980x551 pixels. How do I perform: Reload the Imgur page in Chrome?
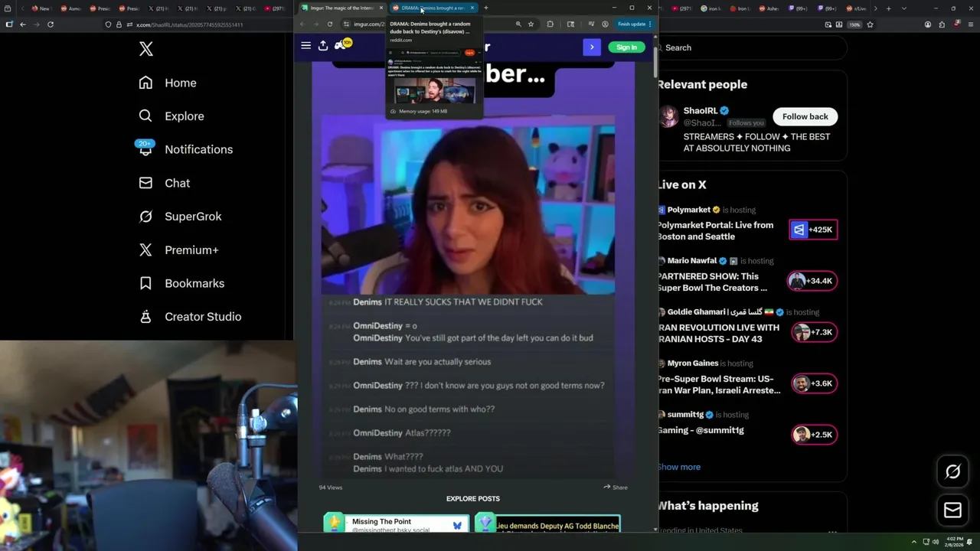330,24
